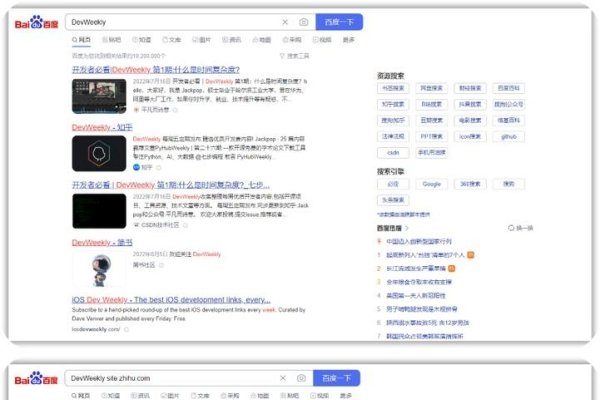Click the 豆瓣搜索 resource button

pyautogui.click(x=432, y=121)
